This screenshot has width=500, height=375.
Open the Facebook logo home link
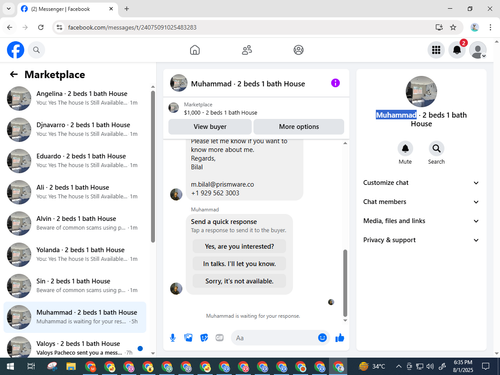click(15, 50)
